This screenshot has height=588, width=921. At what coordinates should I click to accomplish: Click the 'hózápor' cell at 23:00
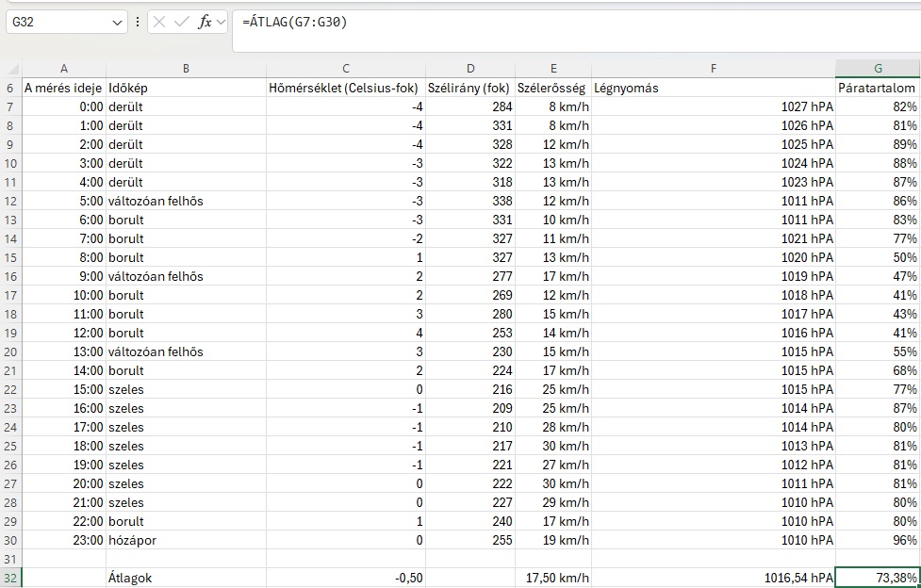186,541
